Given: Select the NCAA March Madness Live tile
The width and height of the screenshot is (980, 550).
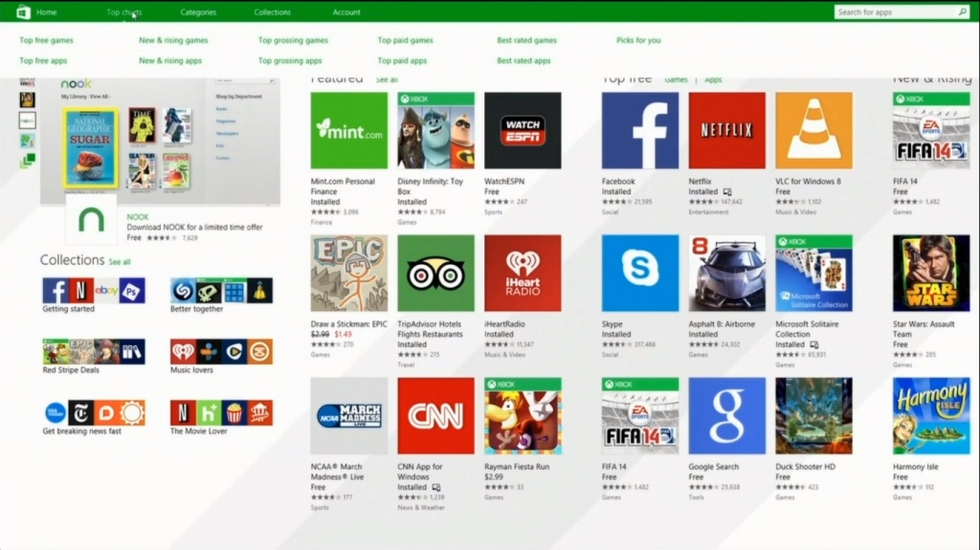Looking at the screenshot, I should coord(348,416).
